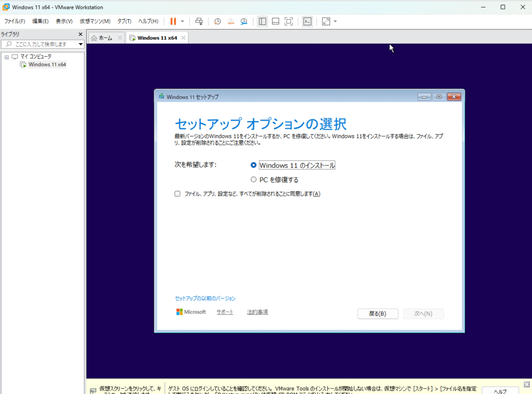Image resolution: width=532 pixels, height=394 pixels.
Task: Open the console view icon
Action: click(x=308, y=21)
